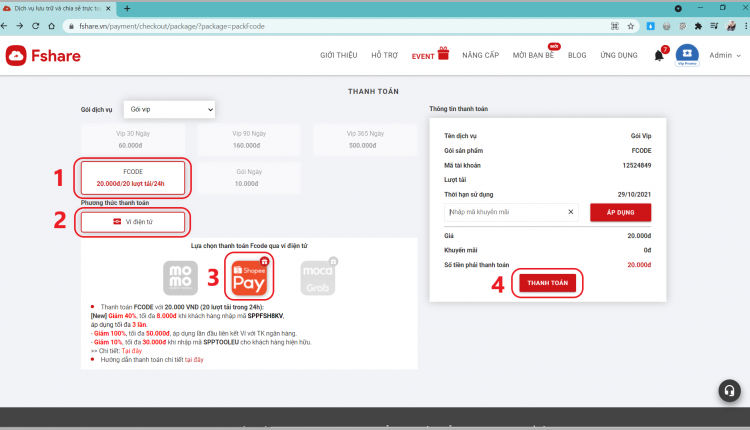Choose the Vip 30 Ngày package
Screen dimensions: 750x430
pos(132,139)
